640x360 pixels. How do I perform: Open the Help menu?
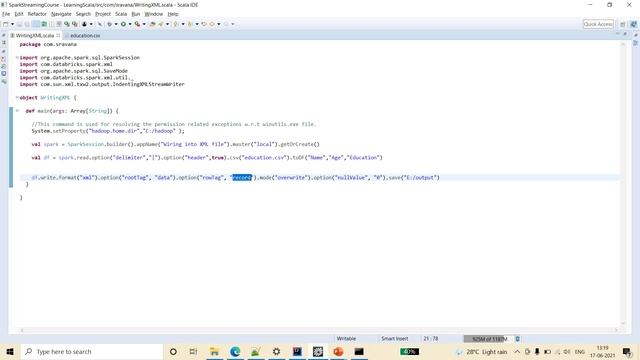[x=173, y=14]
